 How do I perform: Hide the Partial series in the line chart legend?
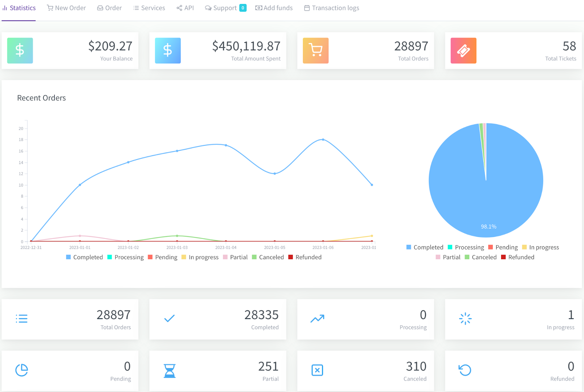click(x=235, y=257)
